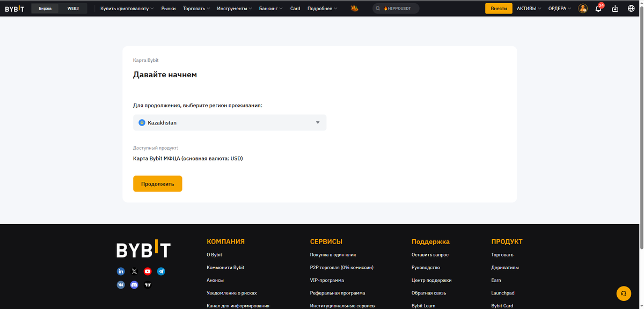The height and width of the screenshot is (309, 644).
Task: Open Анонсы footer link
Action: click(x=215, y=280)
